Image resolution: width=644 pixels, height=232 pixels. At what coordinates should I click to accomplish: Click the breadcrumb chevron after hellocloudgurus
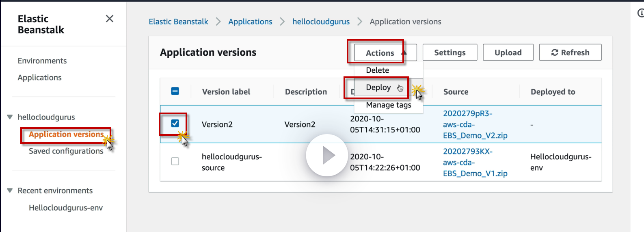(360, 22)
